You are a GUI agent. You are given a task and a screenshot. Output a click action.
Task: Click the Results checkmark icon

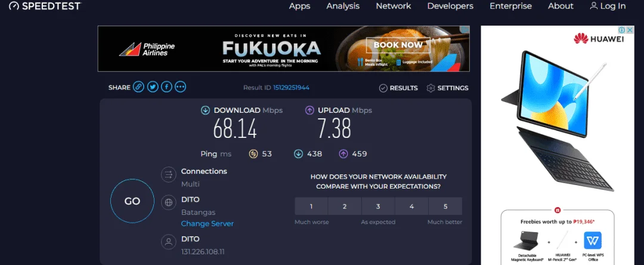click(383, 88)
